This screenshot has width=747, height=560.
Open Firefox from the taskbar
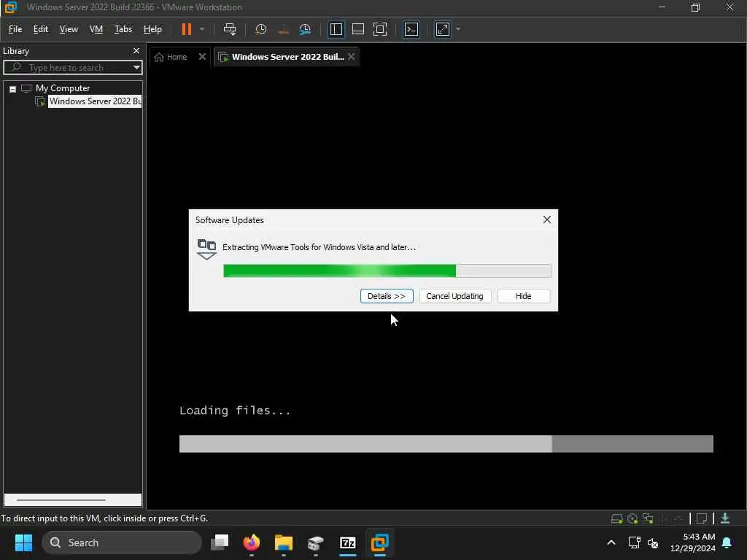tap(252, 542)
